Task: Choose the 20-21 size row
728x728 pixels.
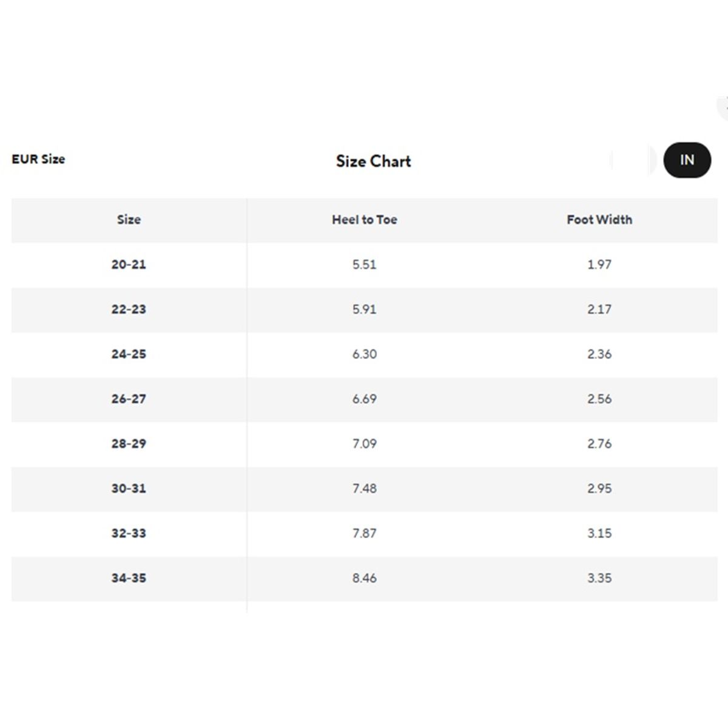Action: tap(364, 265)
